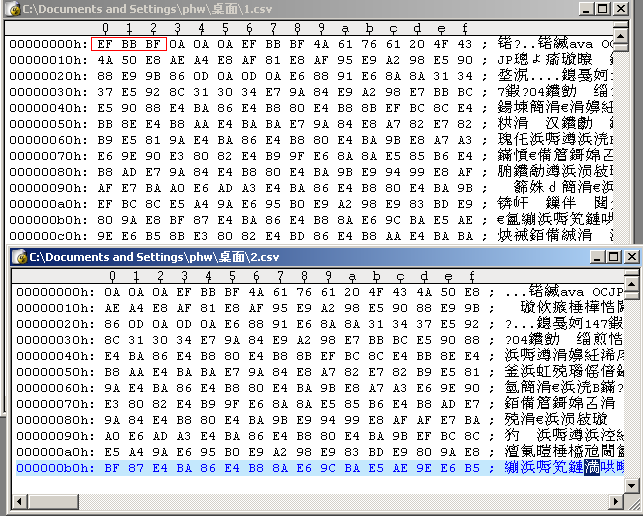Click the 2.csv window title bar icon
Image resolution: width=643 pixels, height=516 pixels.
(20, 257)
